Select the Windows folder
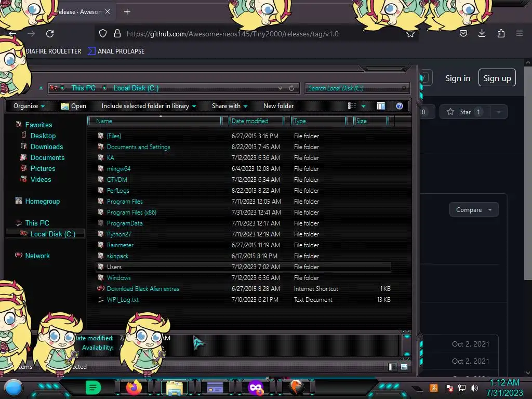This screenshot has height=399, width=532. (118, 278)
